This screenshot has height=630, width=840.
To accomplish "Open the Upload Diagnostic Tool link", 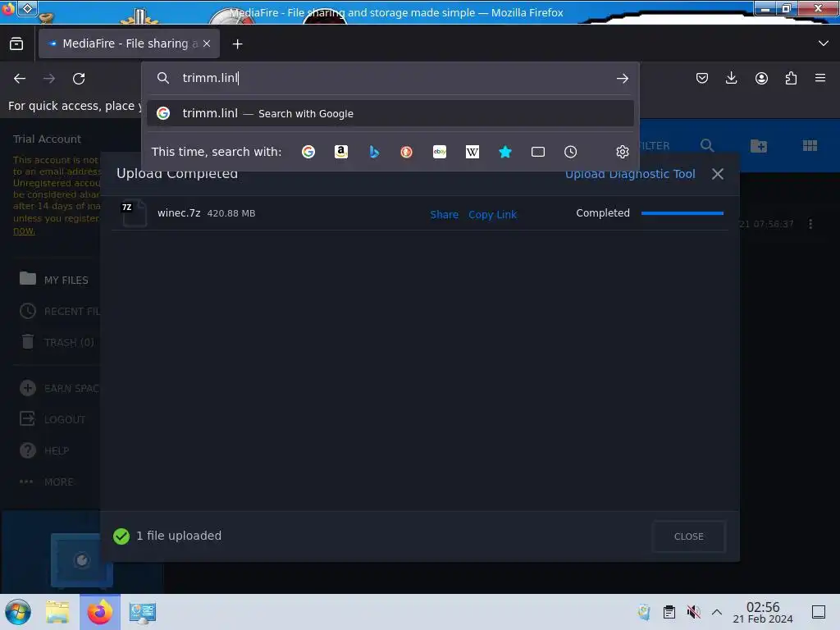I will (630, 174).
